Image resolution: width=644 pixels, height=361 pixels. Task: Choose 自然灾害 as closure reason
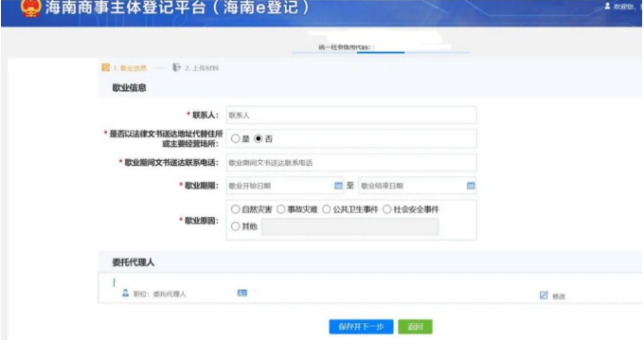point(235,209)
